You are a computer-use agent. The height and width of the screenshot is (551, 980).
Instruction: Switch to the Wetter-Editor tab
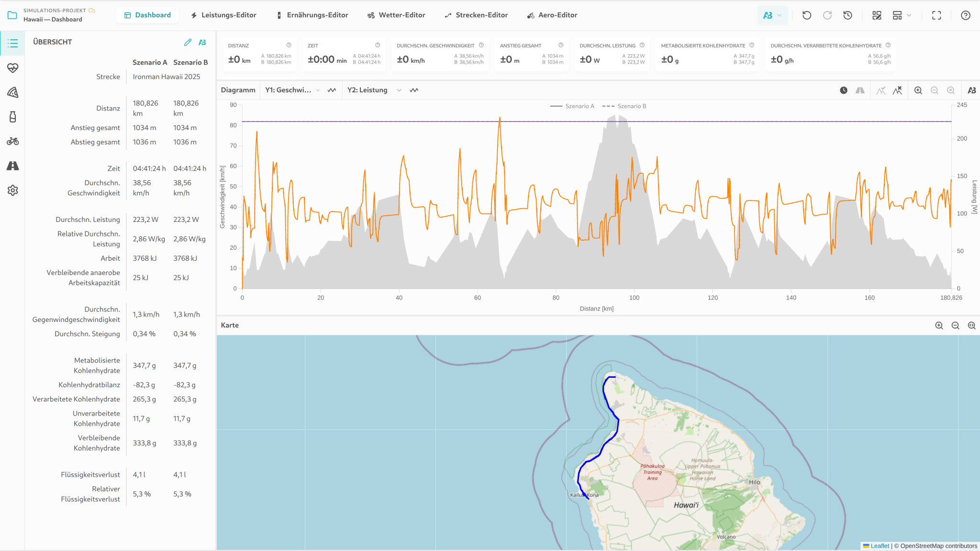396,15
